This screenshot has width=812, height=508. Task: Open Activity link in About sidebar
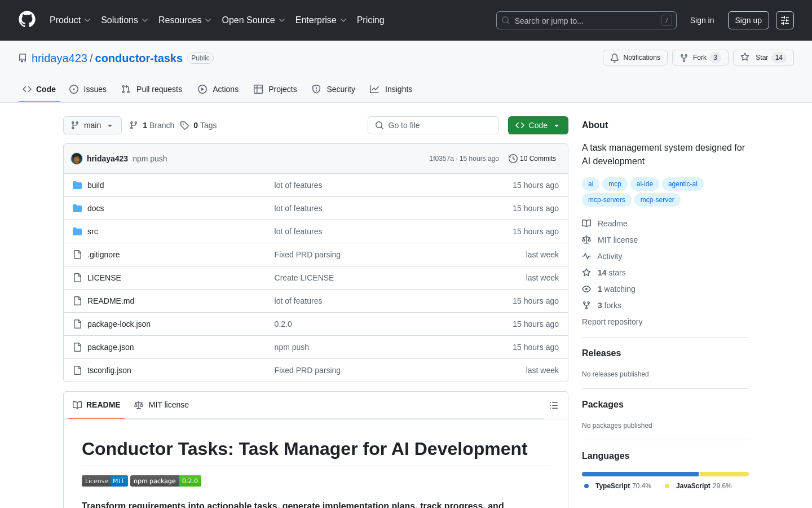tap(602, 256)
